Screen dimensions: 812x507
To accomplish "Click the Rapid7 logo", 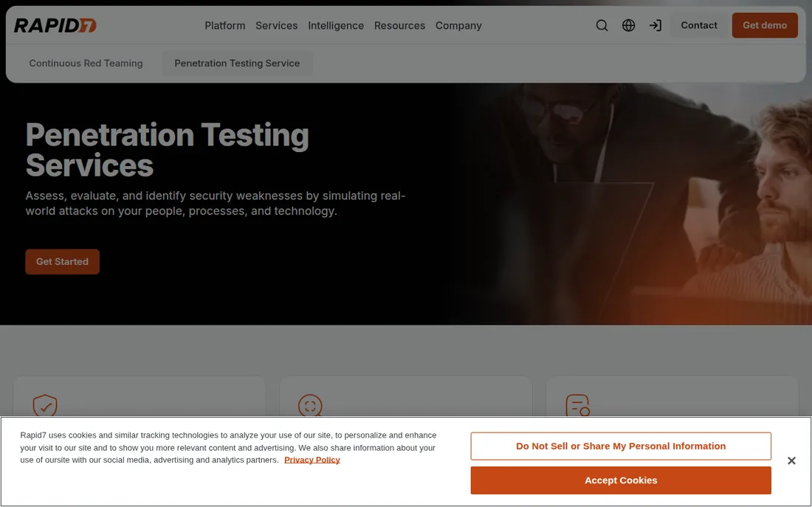I will coord(55,25).
